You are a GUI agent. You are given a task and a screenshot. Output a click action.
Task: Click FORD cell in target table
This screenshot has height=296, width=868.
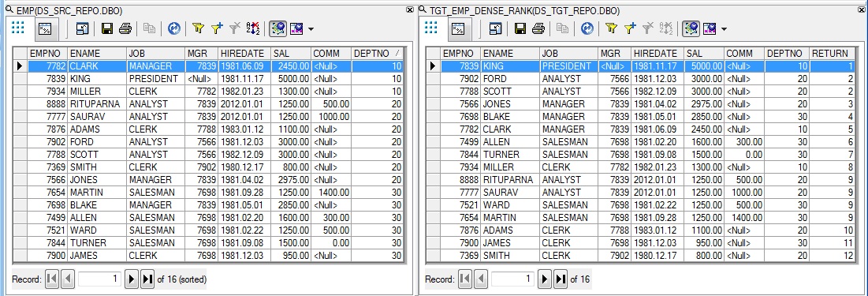[510, 79]
